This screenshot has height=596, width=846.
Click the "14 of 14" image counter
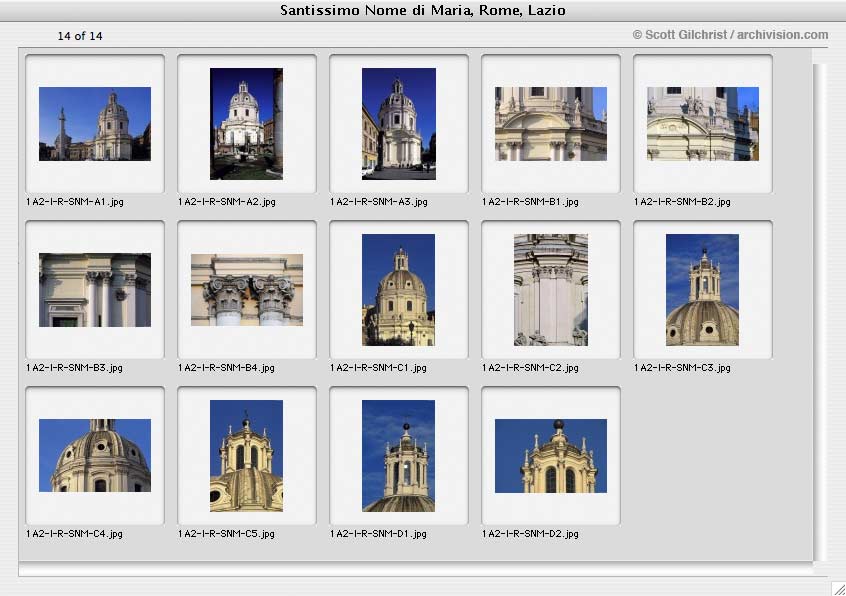pos(80,36)
